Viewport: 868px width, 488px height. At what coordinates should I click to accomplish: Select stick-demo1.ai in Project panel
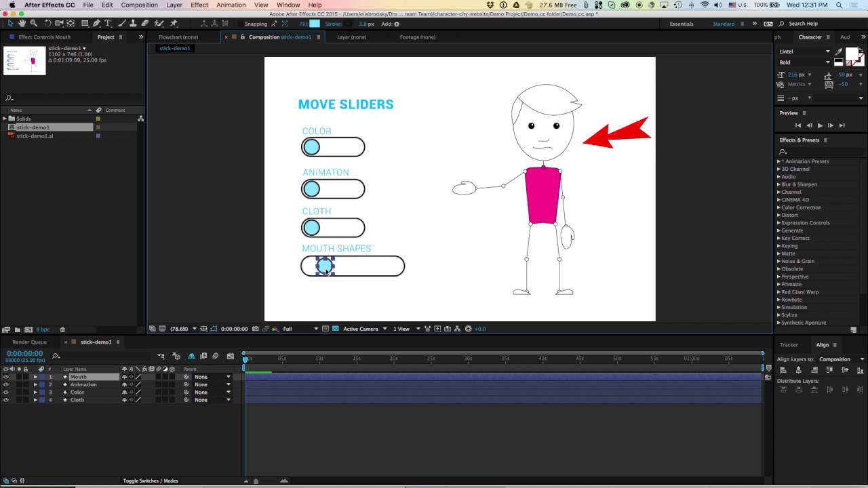[35, 136]
